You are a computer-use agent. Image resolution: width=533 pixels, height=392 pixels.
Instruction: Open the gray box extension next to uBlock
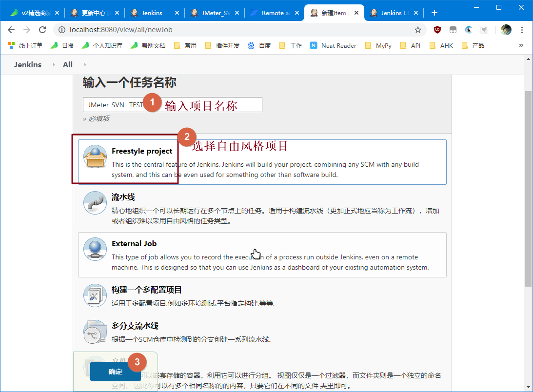[453, 30]
